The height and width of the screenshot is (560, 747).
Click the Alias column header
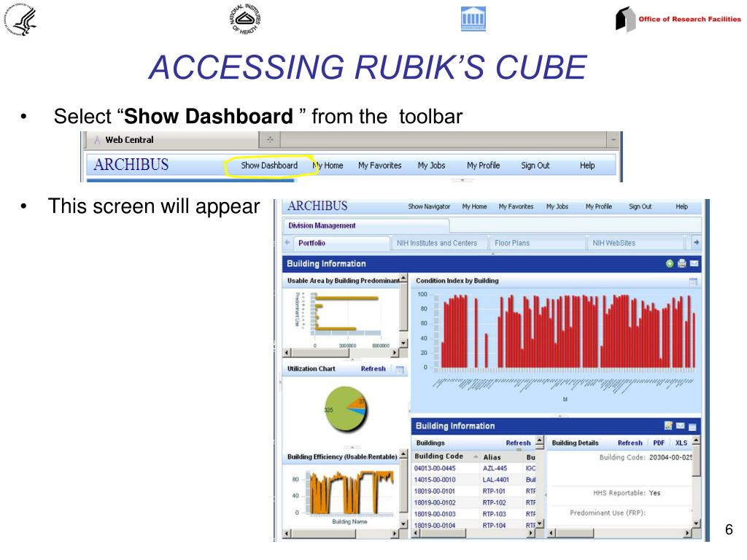click(492, 457)
